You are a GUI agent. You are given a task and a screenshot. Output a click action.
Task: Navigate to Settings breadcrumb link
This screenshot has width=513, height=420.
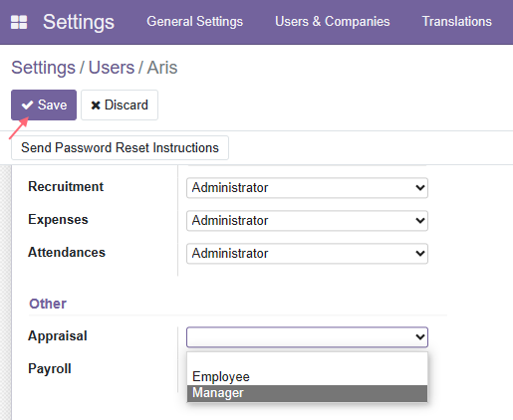click(x=44, y=68)
